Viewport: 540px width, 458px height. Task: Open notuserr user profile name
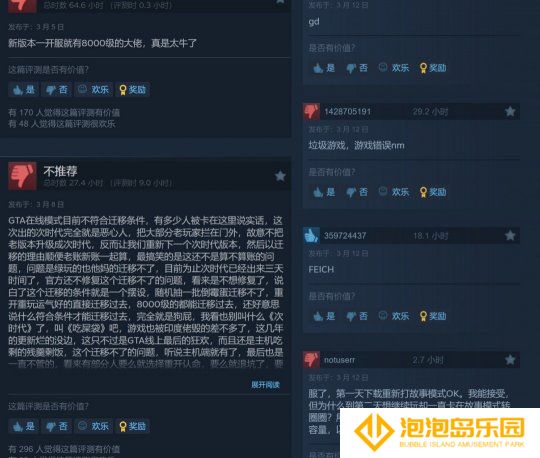point(339,360)
